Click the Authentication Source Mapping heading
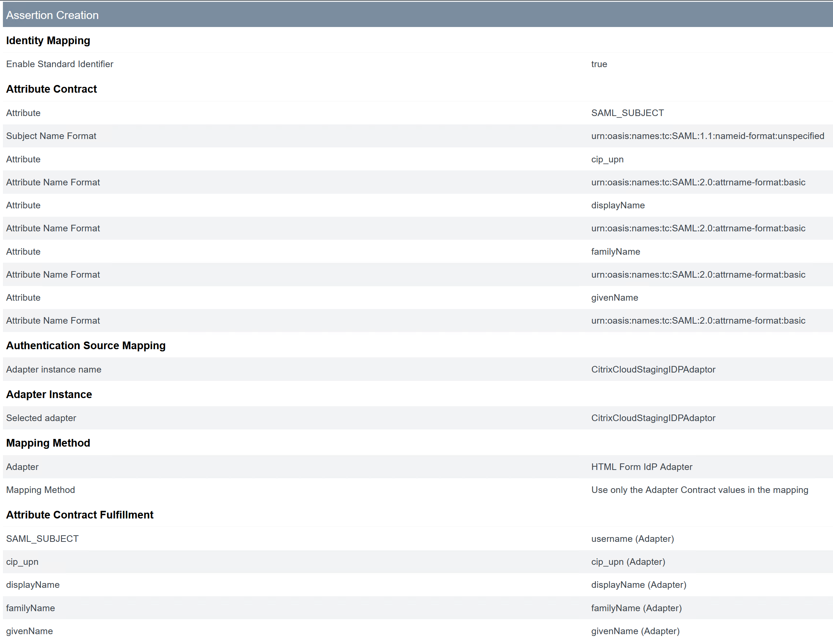The height and width of the screenshot is (644, 833). (86, 345)
